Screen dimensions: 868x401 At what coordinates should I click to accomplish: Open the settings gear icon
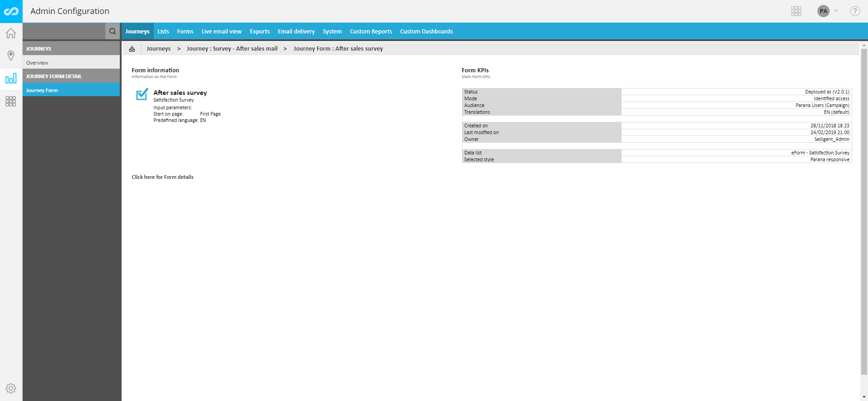pos(11,388)
